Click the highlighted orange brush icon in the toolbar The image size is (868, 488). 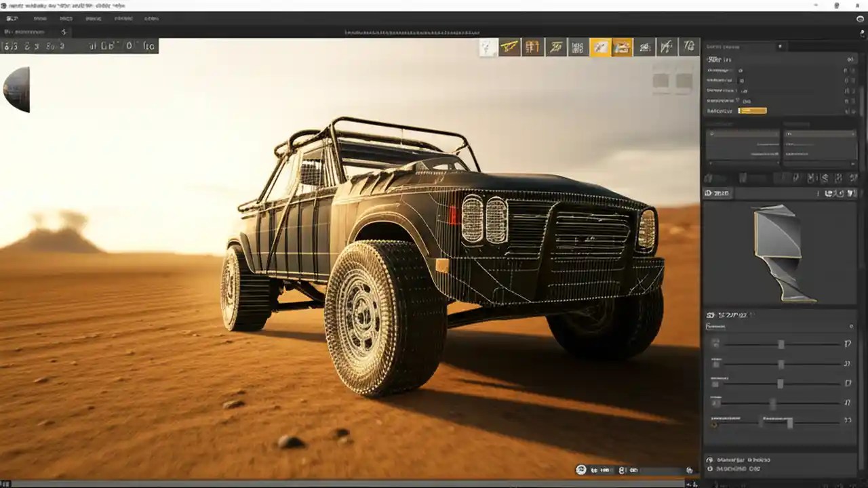(600, 47)
